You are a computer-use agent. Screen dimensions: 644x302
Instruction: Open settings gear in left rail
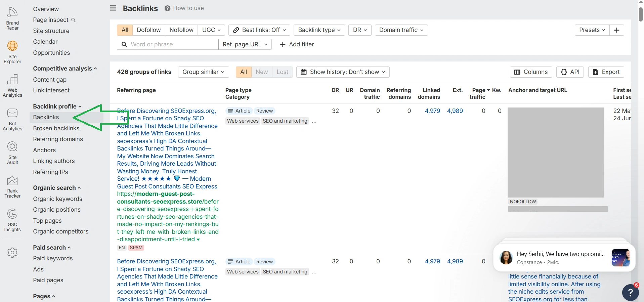12,253
